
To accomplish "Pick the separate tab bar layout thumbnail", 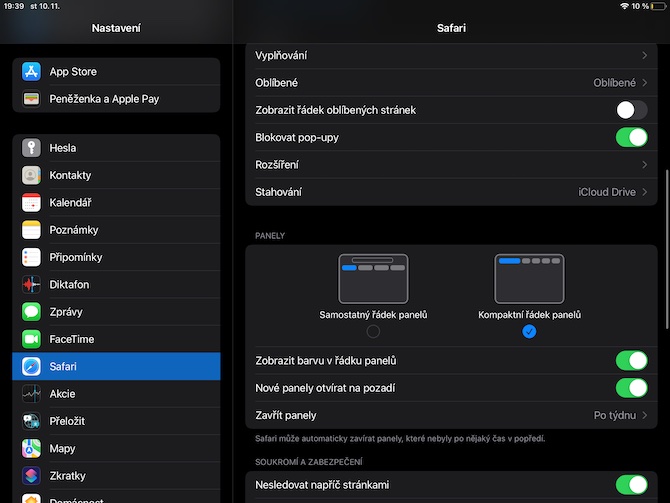I will [x=373, y=279].
